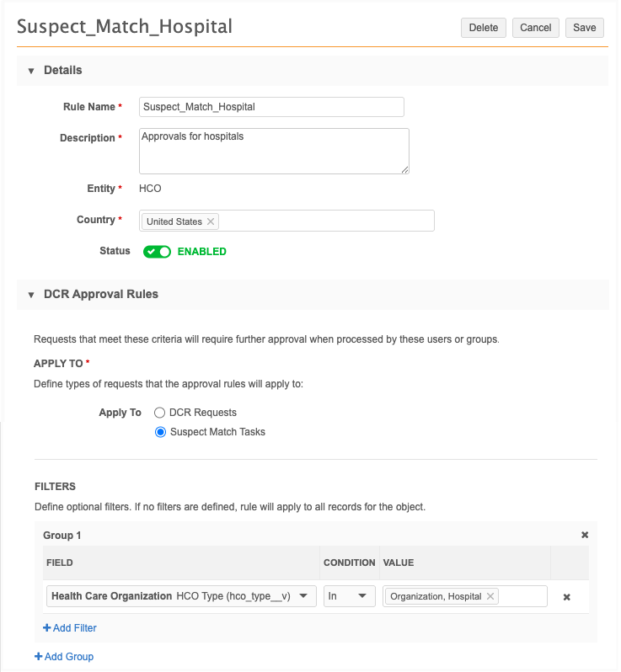This screenshot has width=621, height=672.
Task: Click the plus icon beside Add Filter
Action: tap(46, 628)
